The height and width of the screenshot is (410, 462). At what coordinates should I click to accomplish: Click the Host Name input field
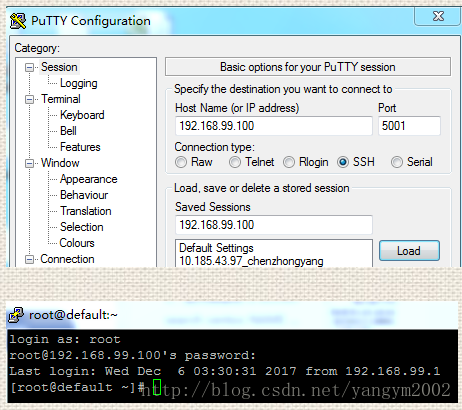pyautogui.click(x=274, y=126)
